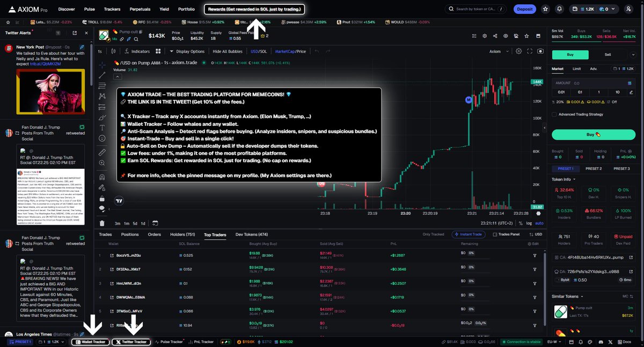This screenshot has height=347, width=644.
Task: Set chart range to 5d
Action: 135,223
